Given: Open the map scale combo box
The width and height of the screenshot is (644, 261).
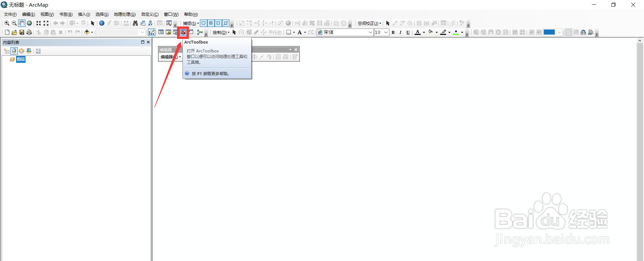Looking at the screenshot, I should coord(121,32).
